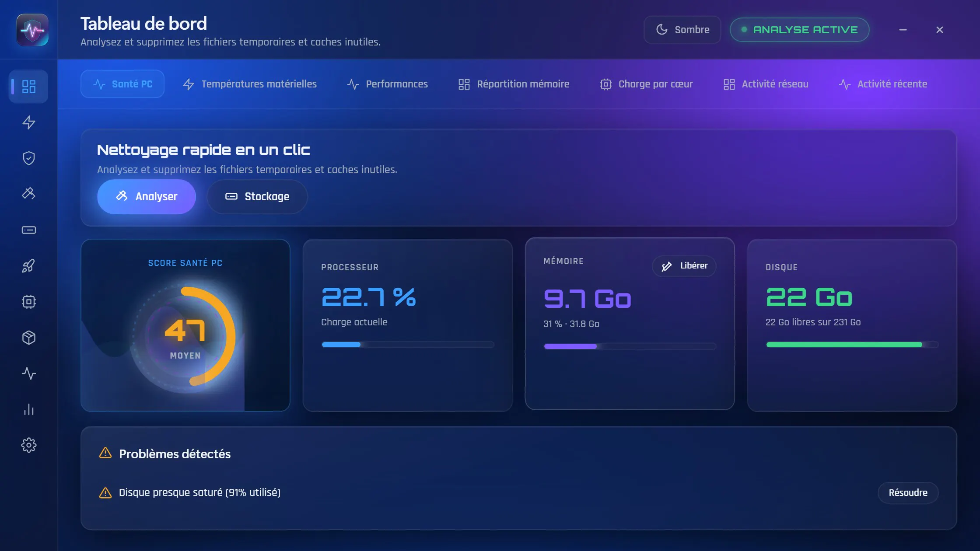Click the 'DISQUE' card label
980x551 pixels.
tap(781, 267)
